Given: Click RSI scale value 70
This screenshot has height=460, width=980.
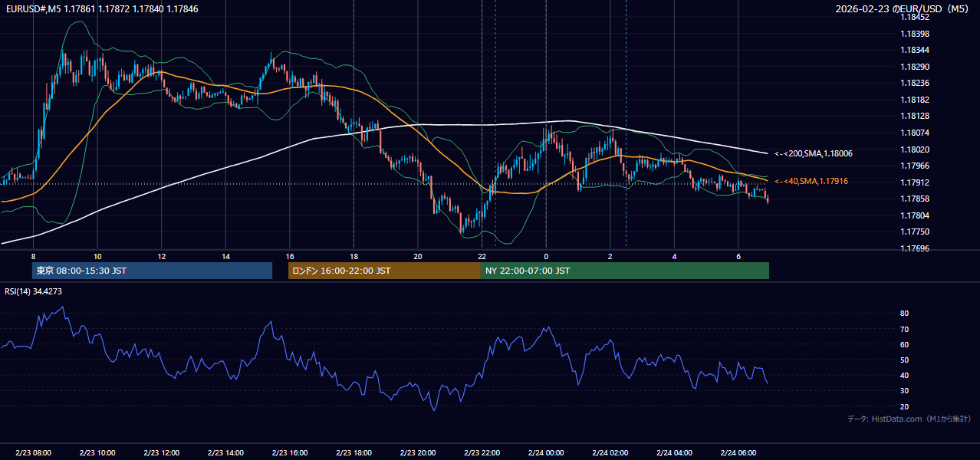Looking at the screenshot, I should coord(905,329).
